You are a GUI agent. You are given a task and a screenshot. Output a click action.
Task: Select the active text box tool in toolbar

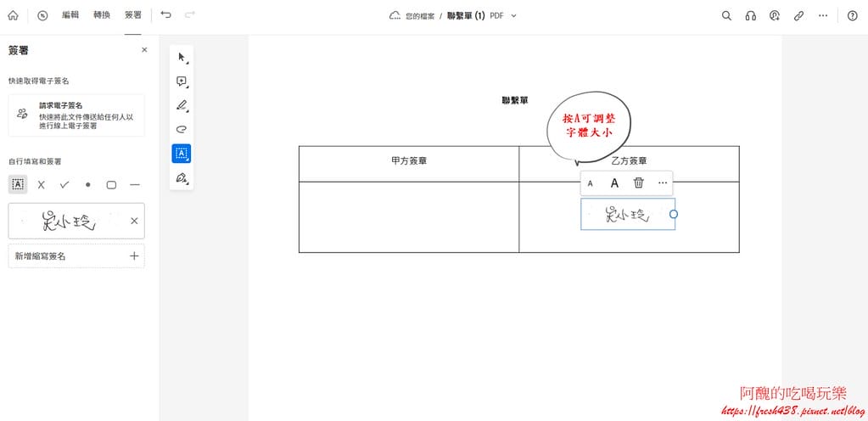click(182, 154)
